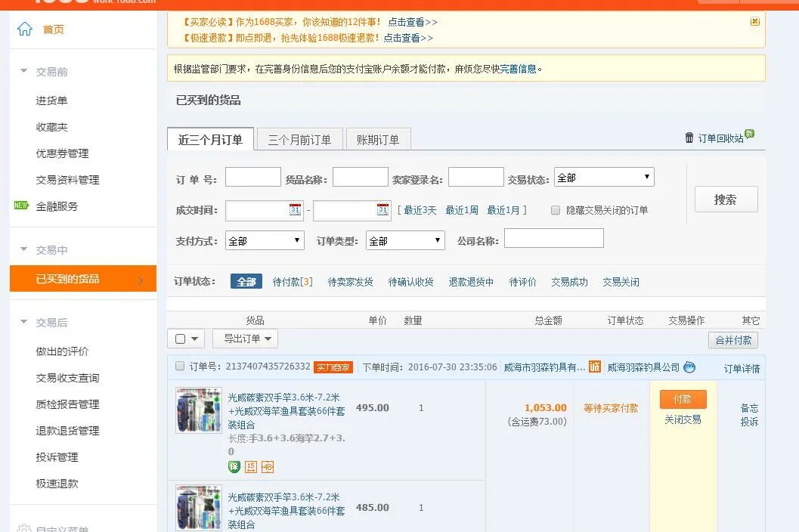Viewport: 799px width, 532px height.
Task: Focus the 公司名称 input field
Action: [x=554, y=238]
